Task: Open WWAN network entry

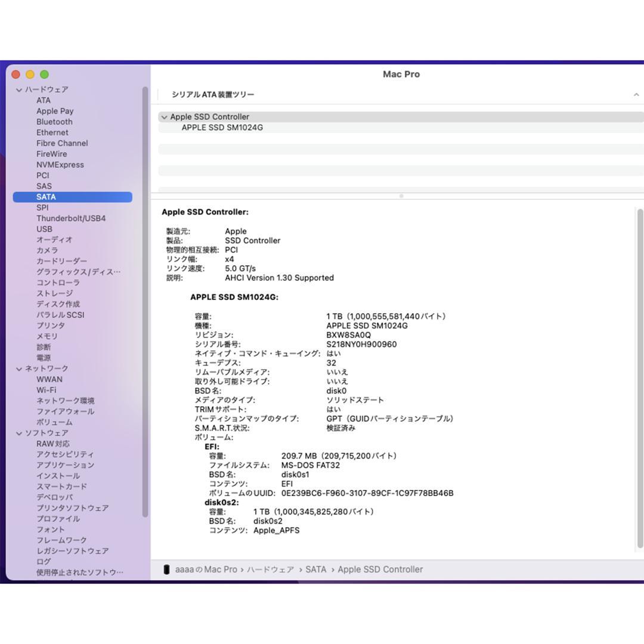Action: [x=49, y=379]
